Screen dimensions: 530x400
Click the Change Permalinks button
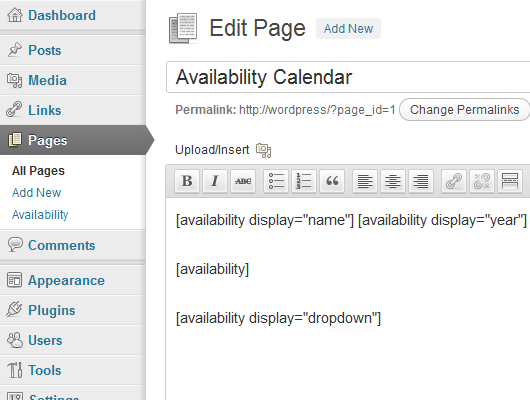(464, 110)
